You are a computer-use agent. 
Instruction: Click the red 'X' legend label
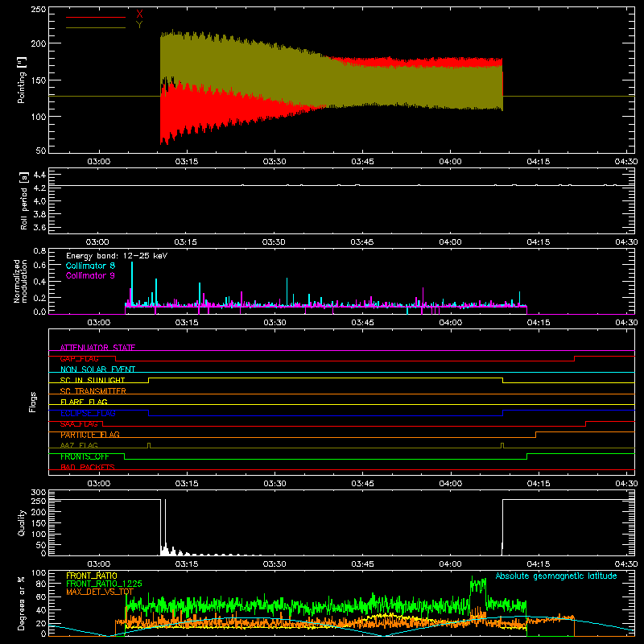(139, 14)
